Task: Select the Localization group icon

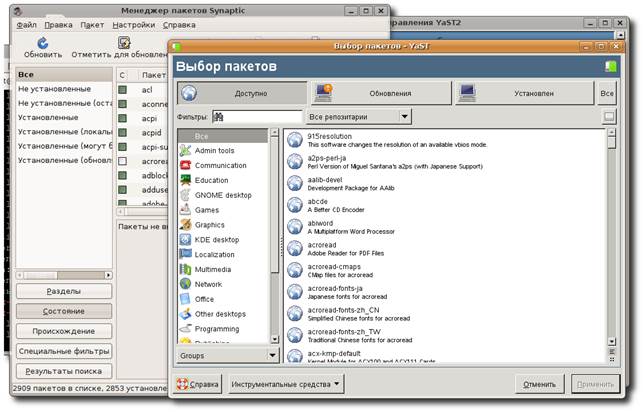Action: pyautogui.click(x=185, y=254)
